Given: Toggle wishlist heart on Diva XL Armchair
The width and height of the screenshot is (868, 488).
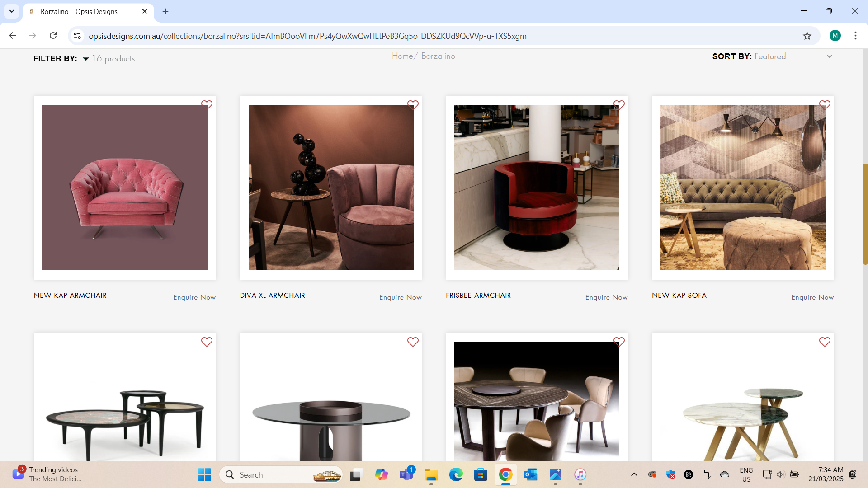Looking at the screenshot, I should click(x=413, y=105).
